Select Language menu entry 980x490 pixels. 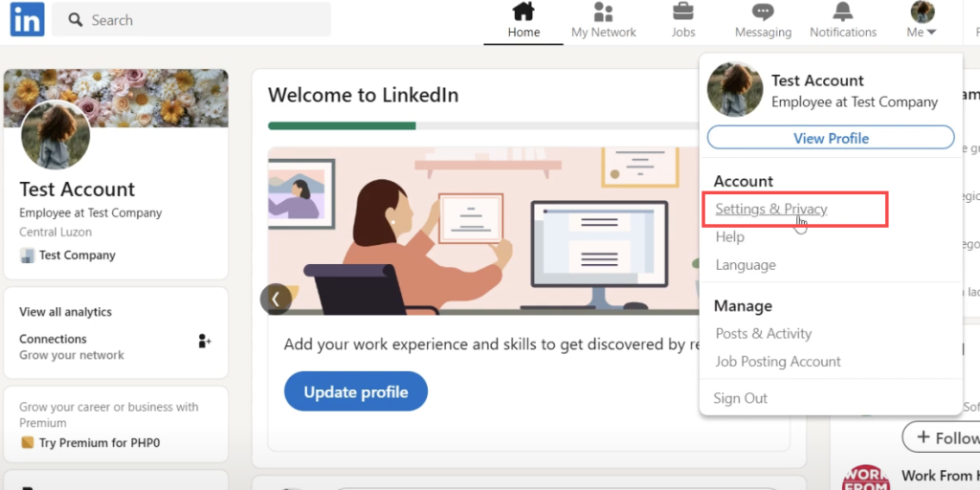(746, 265)
